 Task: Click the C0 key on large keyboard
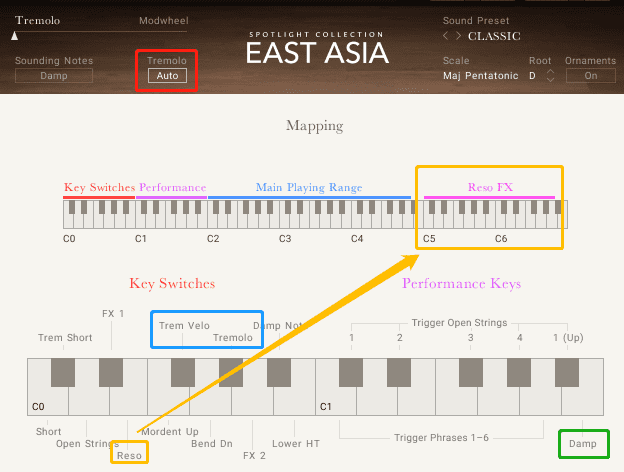click(48, 401)
